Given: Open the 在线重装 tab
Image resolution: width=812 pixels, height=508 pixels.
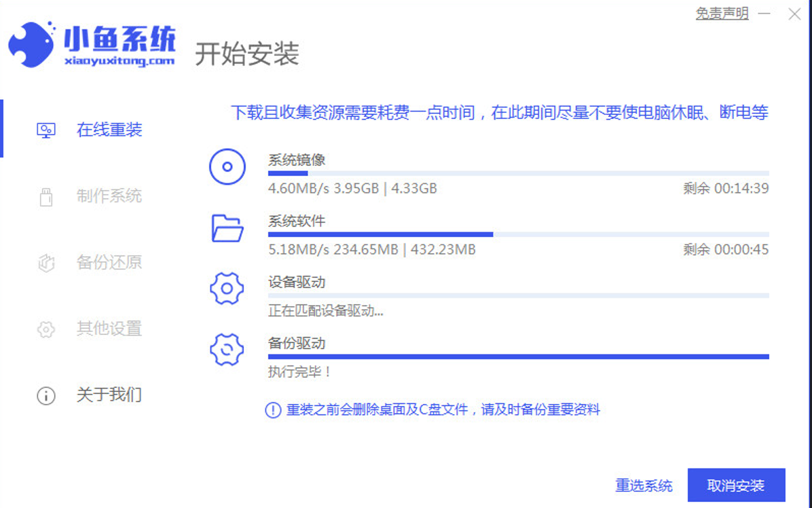Looking at the screenshot, I should tap(109, 130).
